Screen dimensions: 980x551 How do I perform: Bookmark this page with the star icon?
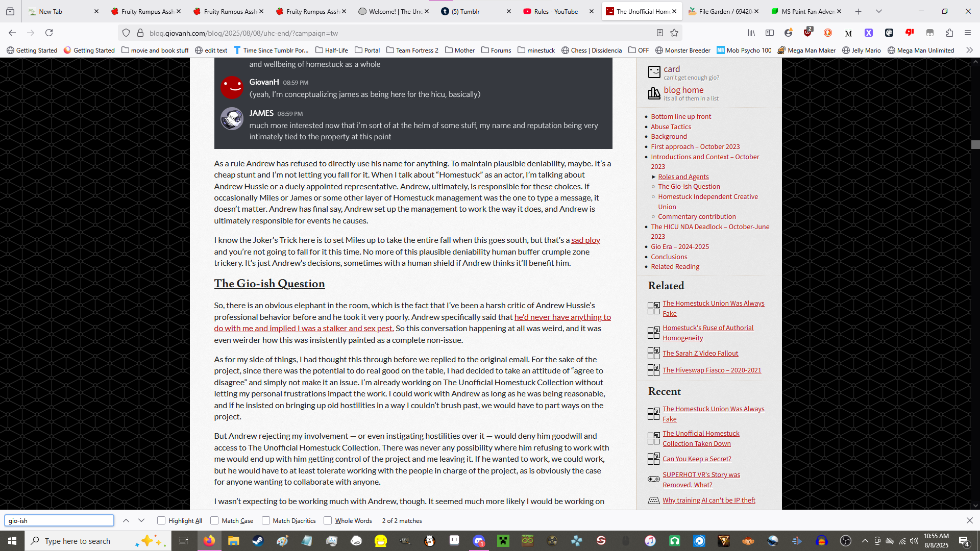tap(674, 33)
